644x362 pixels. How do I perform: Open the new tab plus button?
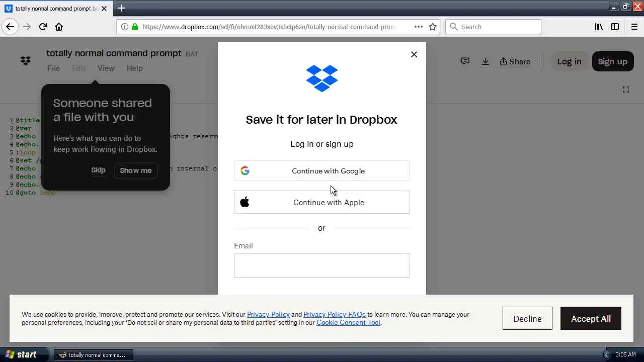point(121,8)
